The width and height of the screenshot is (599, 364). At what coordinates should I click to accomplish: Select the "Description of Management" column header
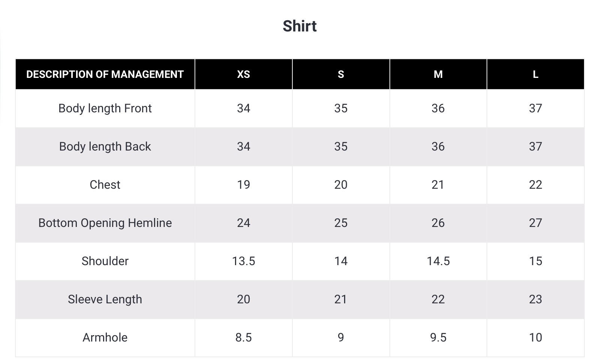coord(105,74)
